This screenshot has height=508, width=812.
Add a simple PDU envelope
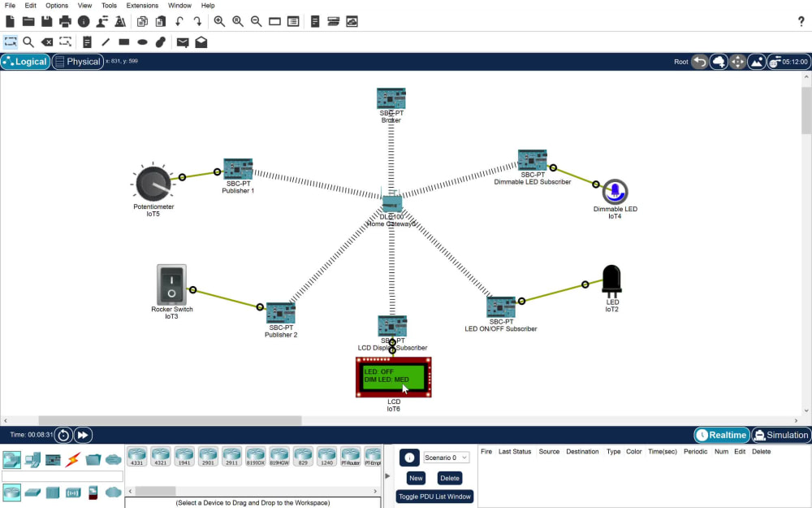(183, 42)
